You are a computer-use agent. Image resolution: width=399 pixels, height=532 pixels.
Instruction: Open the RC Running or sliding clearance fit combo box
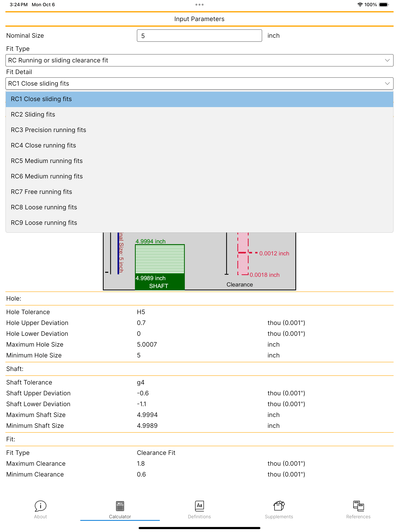click(199, 60)
